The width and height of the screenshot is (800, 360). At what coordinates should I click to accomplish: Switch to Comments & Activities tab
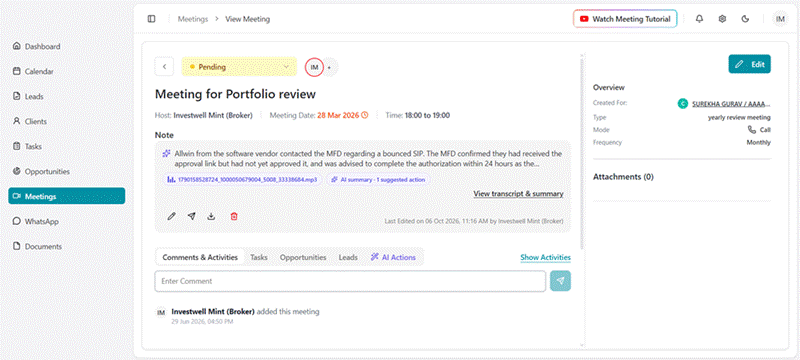(x=200, y=258)
